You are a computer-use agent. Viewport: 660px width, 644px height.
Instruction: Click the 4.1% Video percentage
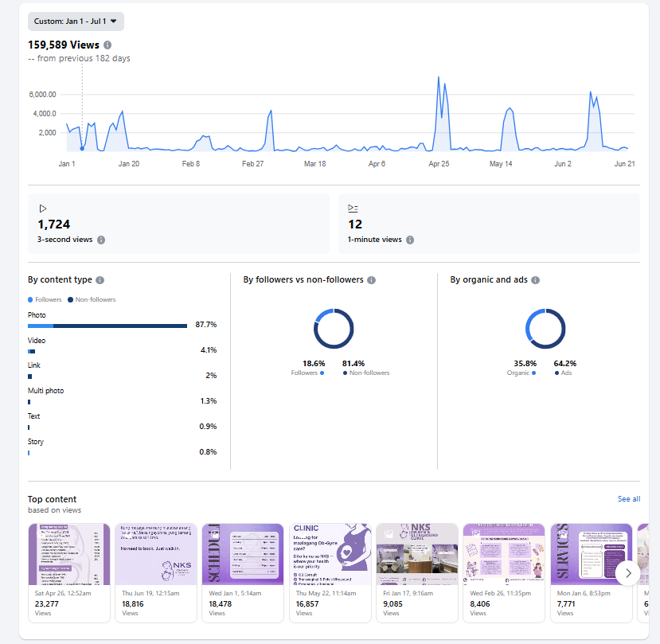coord(209,350)
